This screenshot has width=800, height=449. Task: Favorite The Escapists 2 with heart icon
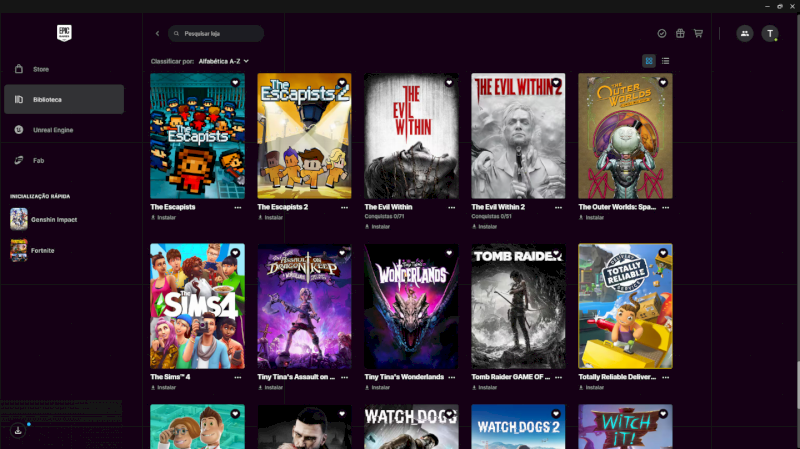342,83
